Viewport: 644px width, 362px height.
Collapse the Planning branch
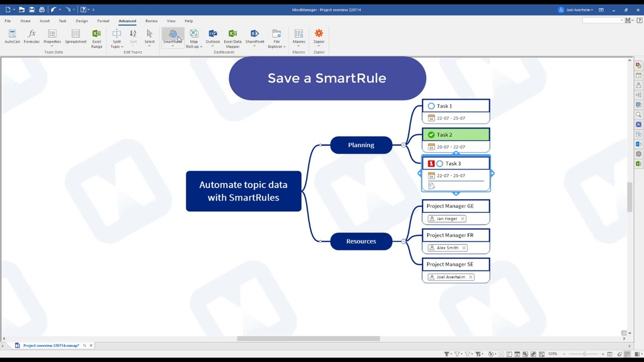point(404,145)
